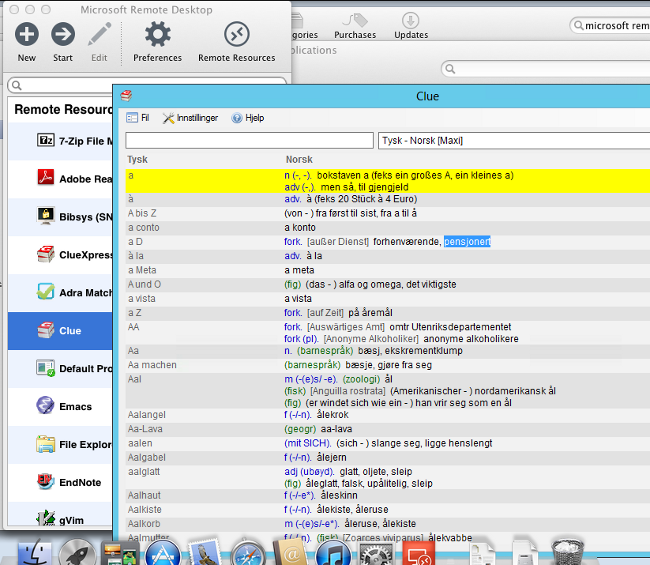Select ClueXpress resource icon
This screenshot has height=565, width=650.
[x=46, y=254]
